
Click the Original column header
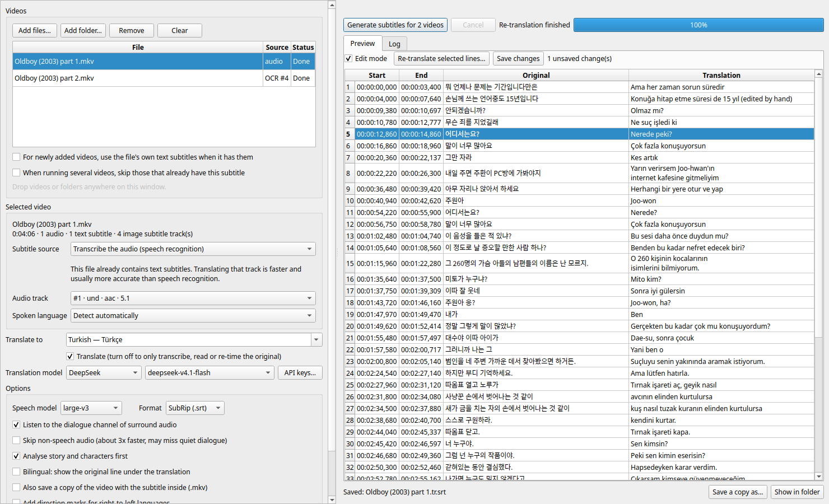(536, 76)
